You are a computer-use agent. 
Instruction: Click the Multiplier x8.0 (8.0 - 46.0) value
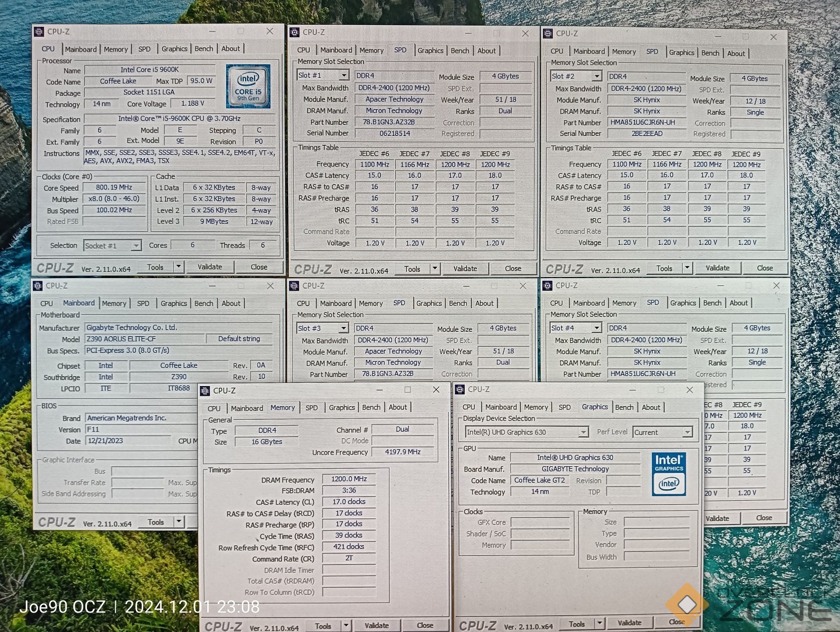pos(114,199)
